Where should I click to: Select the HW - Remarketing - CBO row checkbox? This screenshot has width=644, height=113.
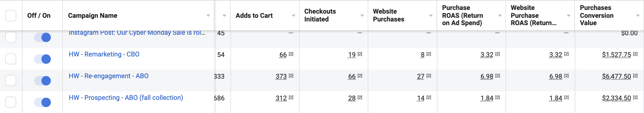tap(11, 59)
